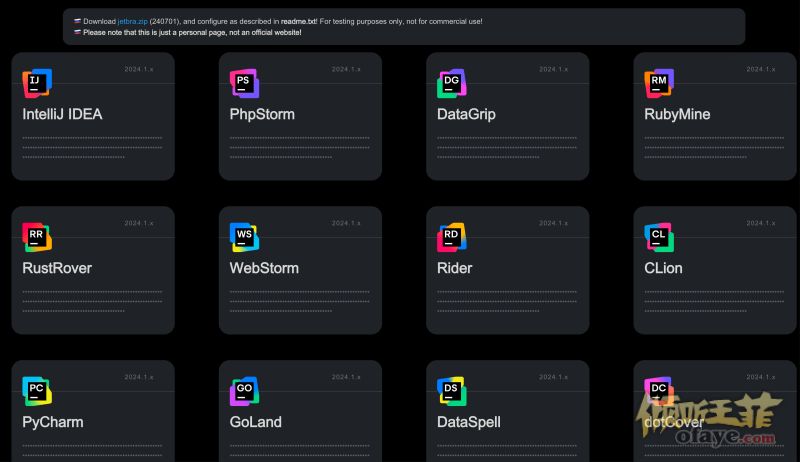
Task: Click the Rider RD icon
Action: coord(452,238)
